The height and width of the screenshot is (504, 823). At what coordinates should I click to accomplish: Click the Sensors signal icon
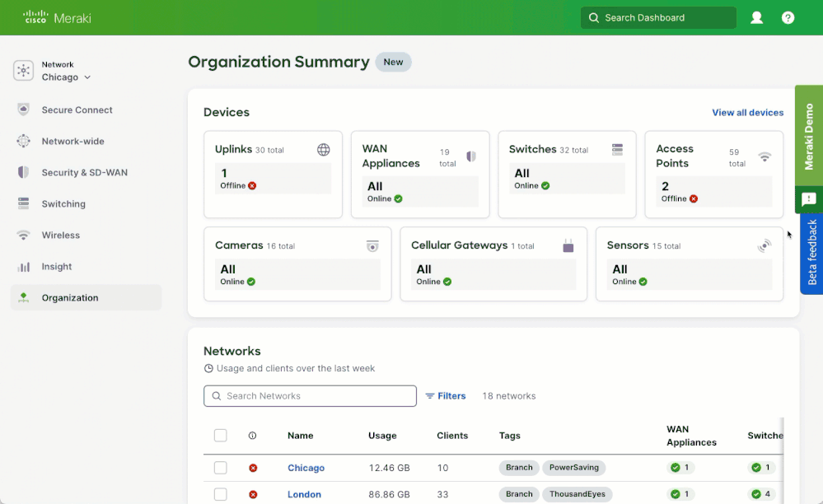(765, 245)
